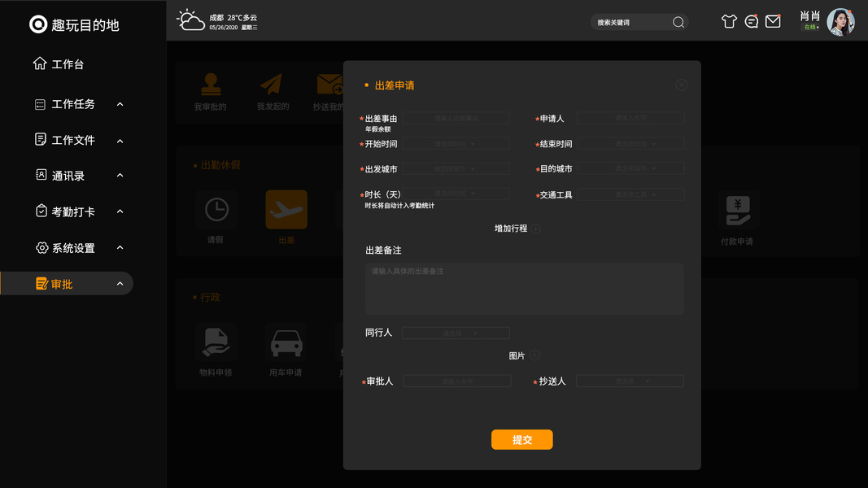Image resolution: width=868 pixels, height=488 pixels.
Task: Click the 出差事由 input field
Action: pos(456,118)
